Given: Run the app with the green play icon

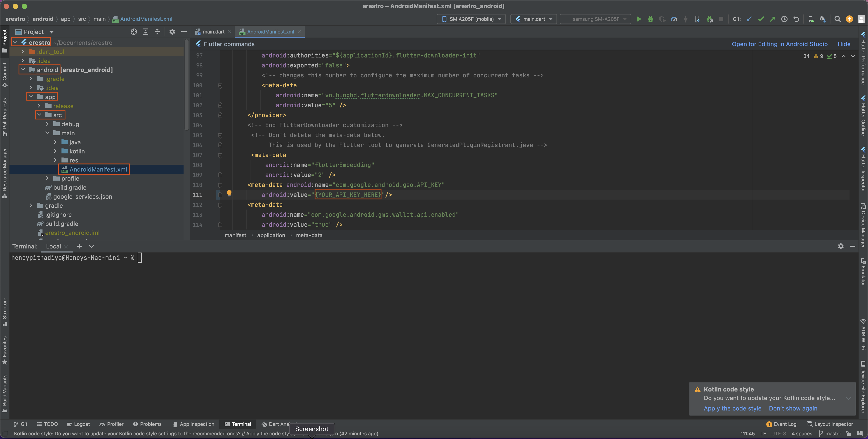Looking at the screenshot, I should coord(639,19).
